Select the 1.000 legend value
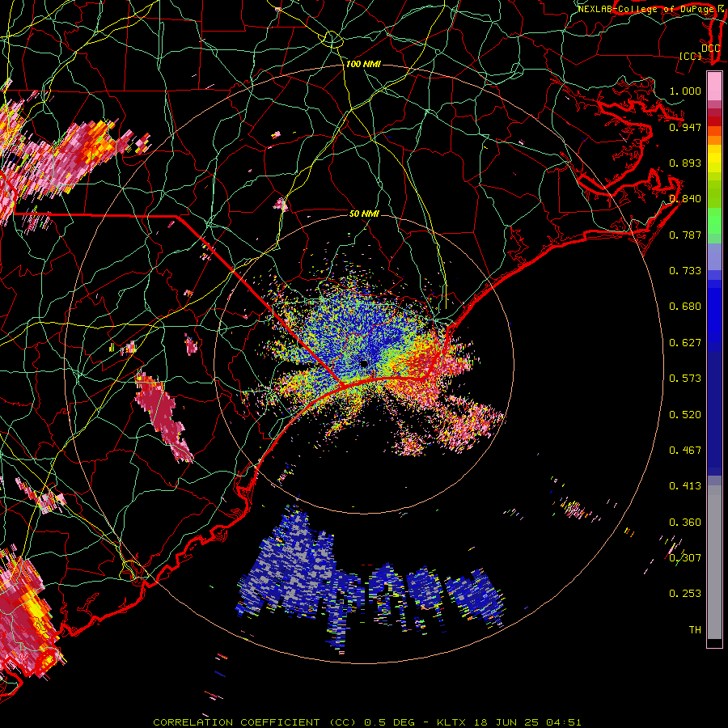The width and height of the screenshot is (728, 728). point(685,91)
